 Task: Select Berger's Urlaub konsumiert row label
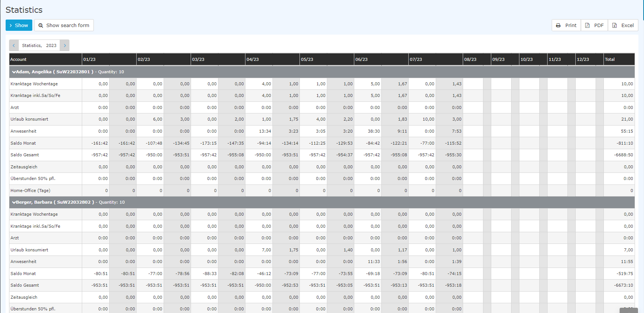(x=29, y=250)
